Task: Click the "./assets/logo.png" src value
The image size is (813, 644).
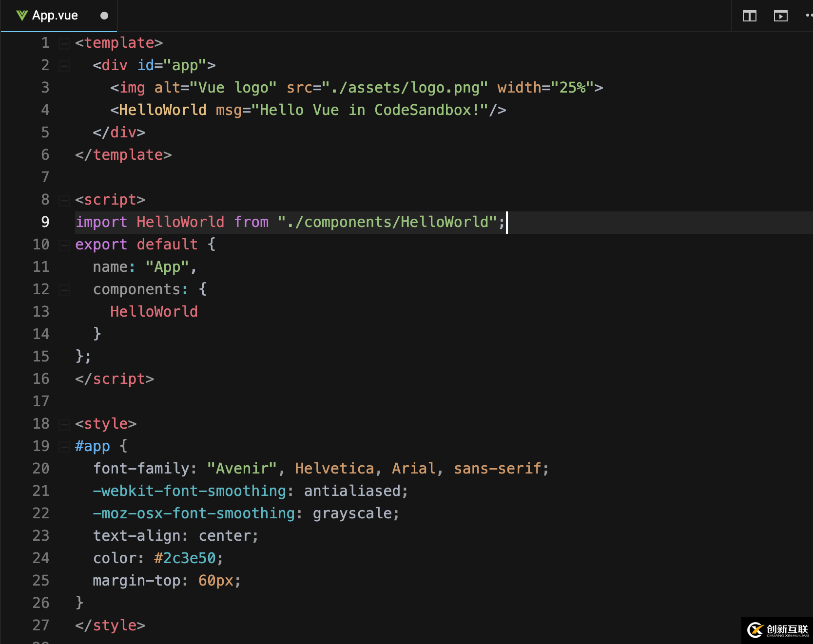Action: click(405, 88)
